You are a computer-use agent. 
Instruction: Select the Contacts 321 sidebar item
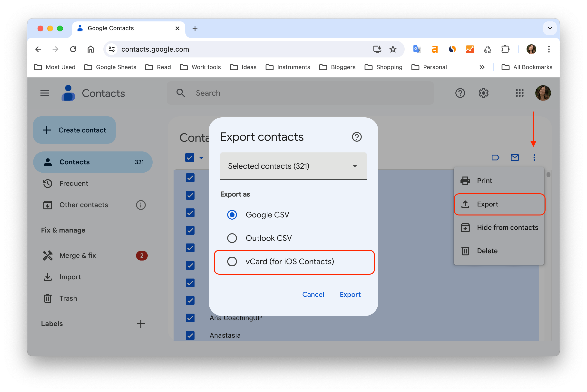point(93,162)
